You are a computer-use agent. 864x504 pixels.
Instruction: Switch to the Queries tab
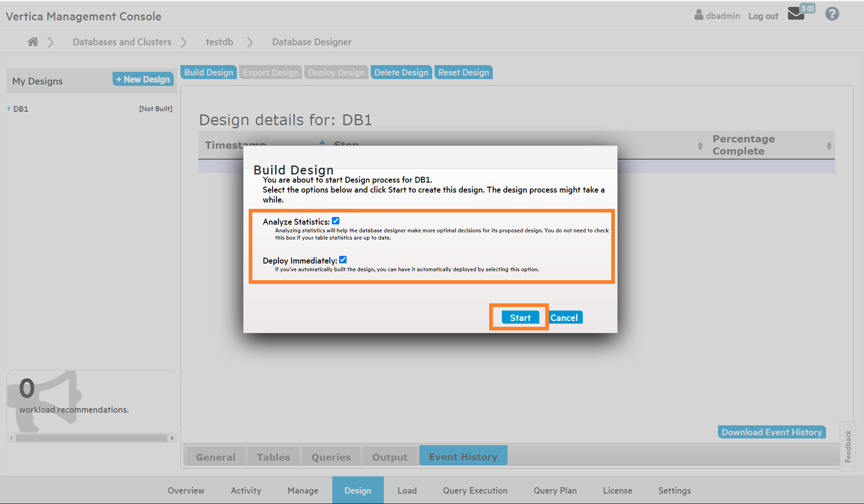click(330, 457)
